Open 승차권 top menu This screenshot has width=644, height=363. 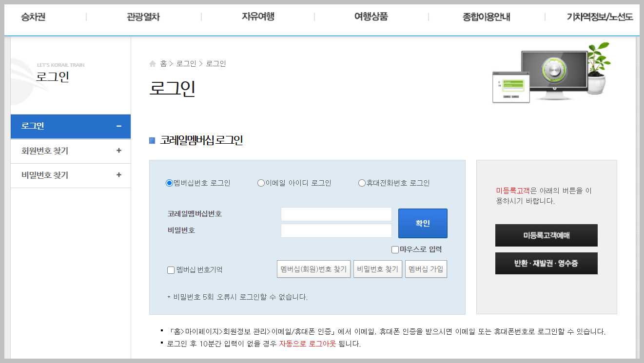click(x=33, y=17)
